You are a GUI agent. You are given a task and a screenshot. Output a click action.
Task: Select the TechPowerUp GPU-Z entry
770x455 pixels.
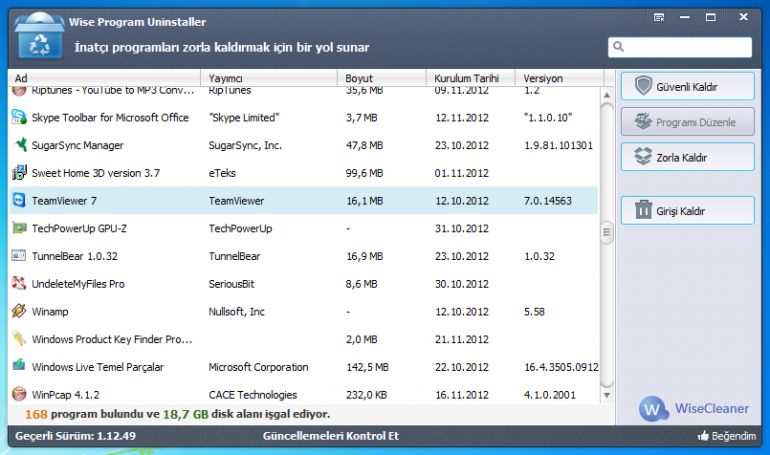pyautogui.click(x=79, y=228)
